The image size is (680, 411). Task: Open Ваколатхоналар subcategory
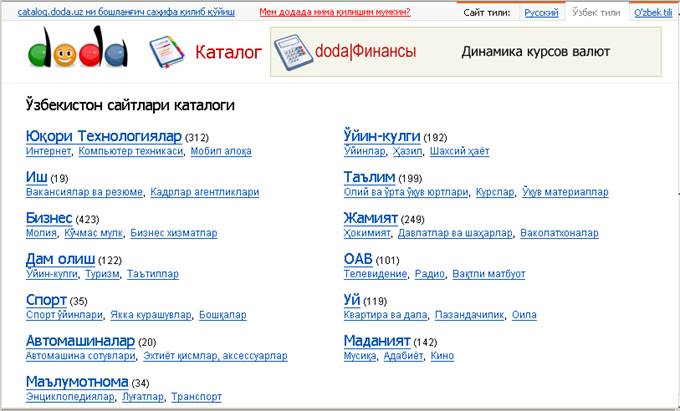tap(559, 233)
